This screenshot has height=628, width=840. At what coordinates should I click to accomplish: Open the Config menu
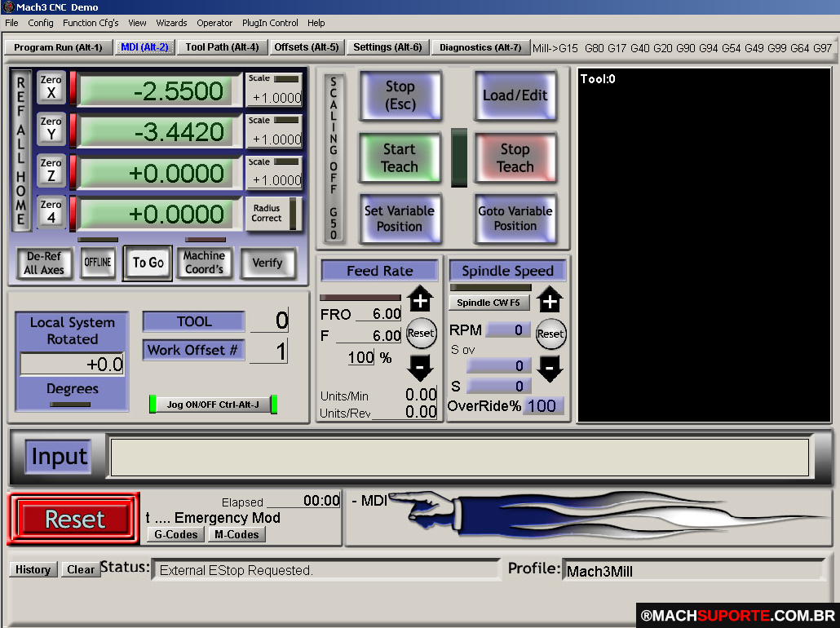pos(41,23)
